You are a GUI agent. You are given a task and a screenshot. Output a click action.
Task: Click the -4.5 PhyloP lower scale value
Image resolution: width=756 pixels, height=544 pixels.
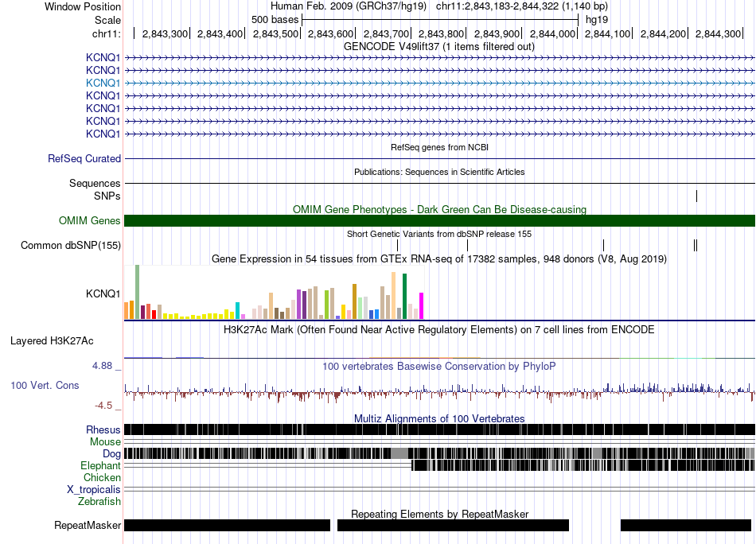pyautogui.click(x=103, y=406)
